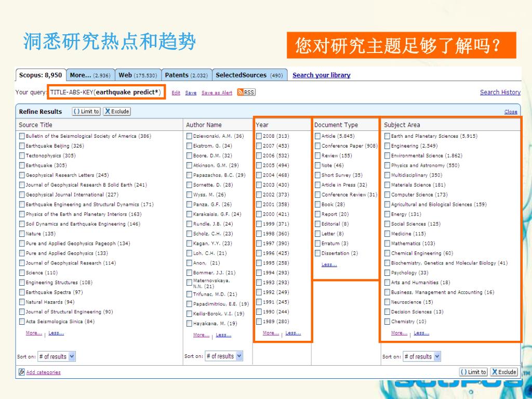Check author Kagan, Y.Y. (23)
The height and width of the screenshot is (399, 532).
tap(189, 244)
